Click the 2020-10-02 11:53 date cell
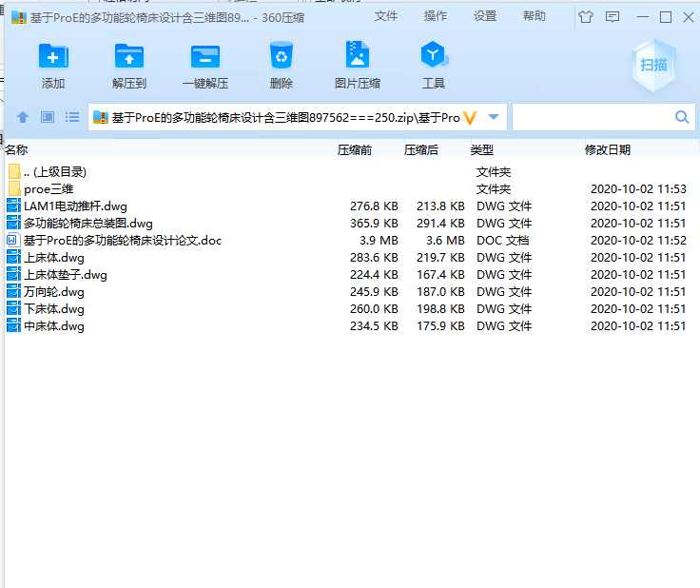The height and width of the screenshot is (588, 700). (x=638, y=188)
